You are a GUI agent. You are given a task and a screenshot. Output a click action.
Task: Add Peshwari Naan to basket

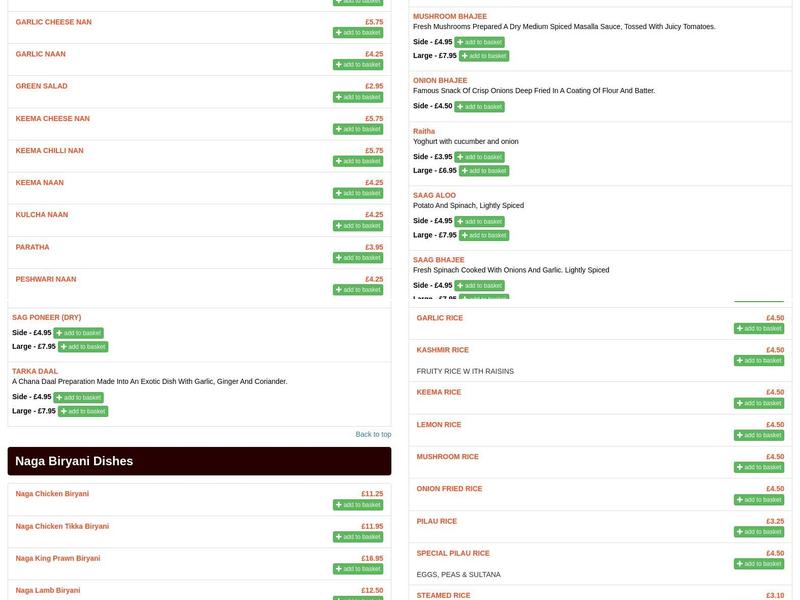[x=357, y=290]
